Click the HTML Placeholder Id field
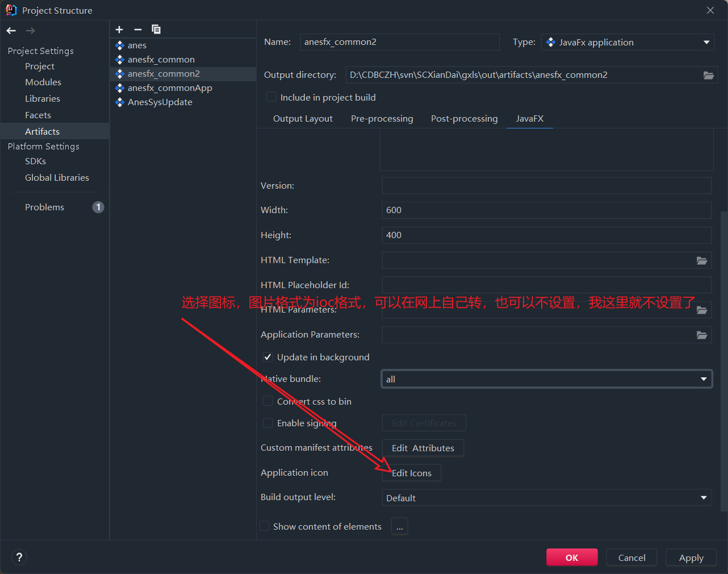 (546, 285)
